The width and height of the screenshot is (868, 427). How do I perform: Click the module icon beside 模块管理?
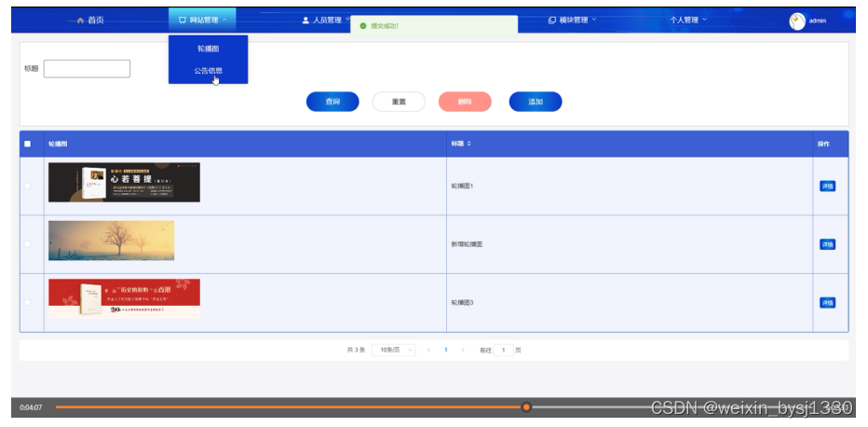click(552, 20)
